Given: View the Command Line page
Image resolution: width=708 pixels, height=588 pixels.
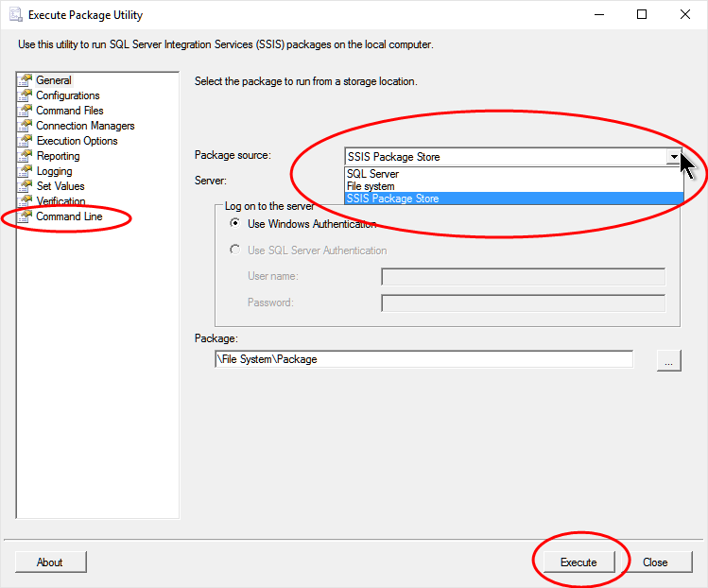Looking at the screenshot, I should pos(69,216).
